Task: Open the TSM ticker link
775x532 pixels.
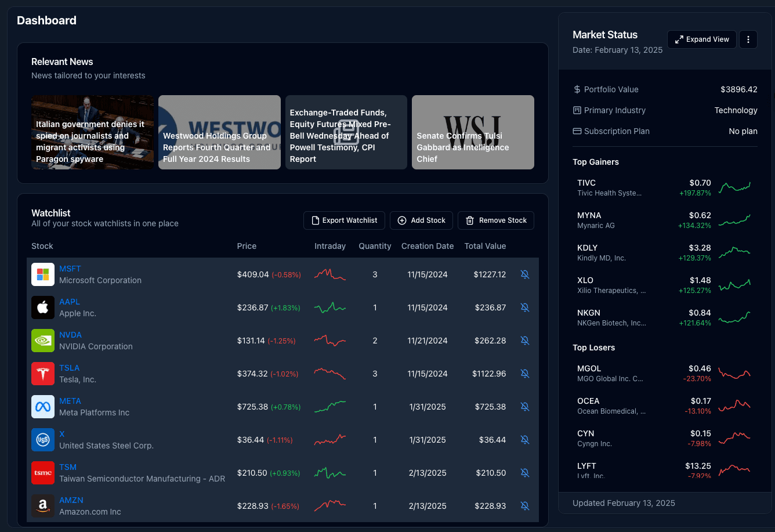Action: tap(68, 467)
